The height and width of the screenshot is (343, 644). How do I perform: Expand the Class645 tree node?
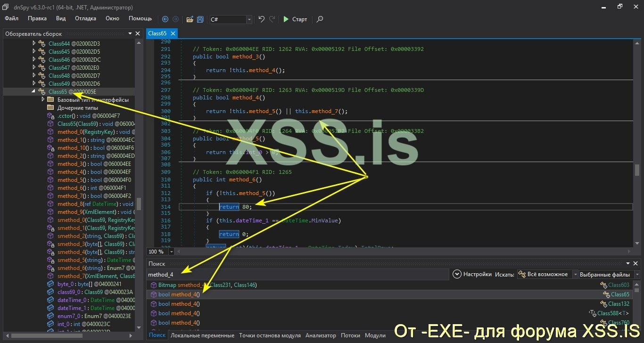(x=33, y=51)
